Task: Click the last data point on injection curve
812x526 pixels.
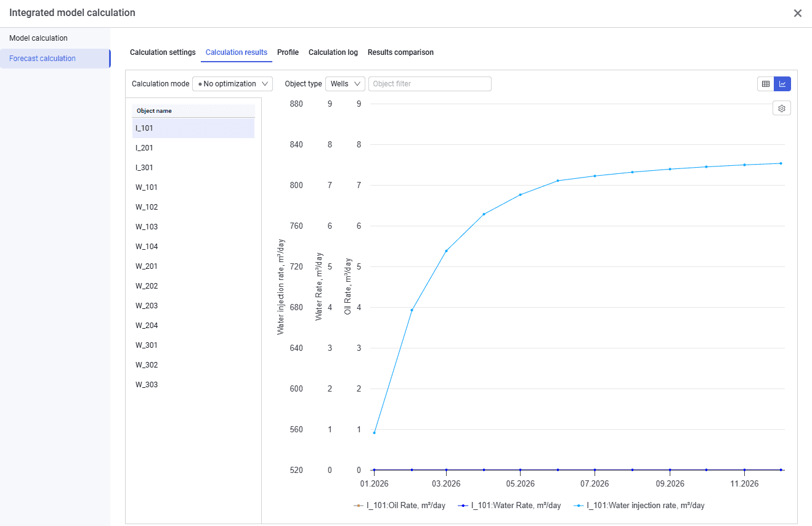Action: click(x=781, y=163)
